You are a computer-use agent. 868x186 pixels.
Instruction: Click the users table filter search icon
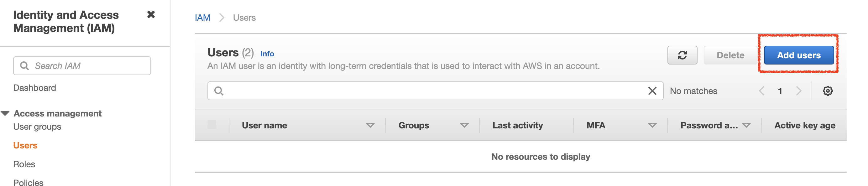pos(219,91)
